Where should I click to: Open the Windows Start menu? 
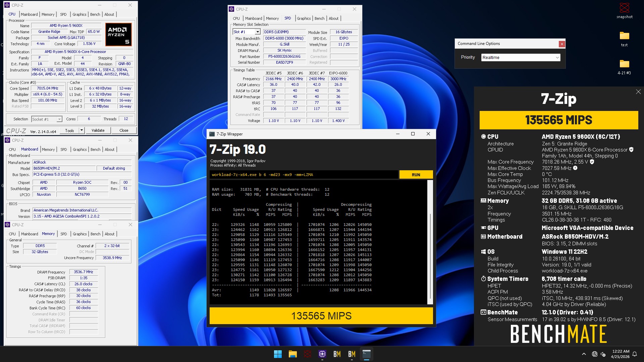278,354
